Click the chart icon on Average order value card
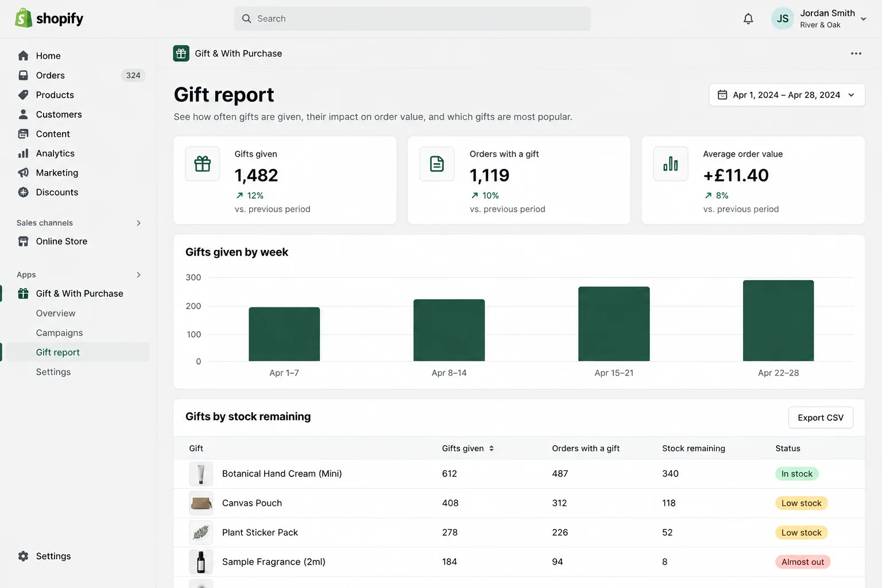This screenshot has width=882, height=588. [670, 164]
